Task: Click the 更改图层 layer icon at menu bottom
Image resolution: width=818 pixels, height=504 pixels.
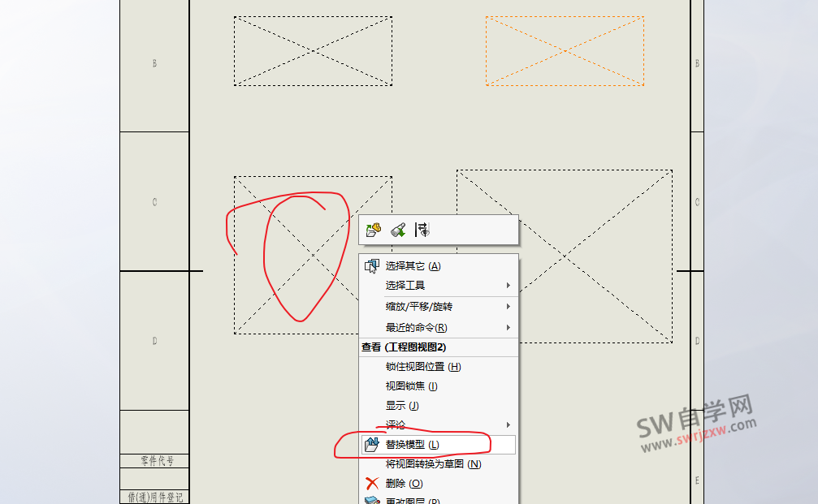Action: [371, 500]
